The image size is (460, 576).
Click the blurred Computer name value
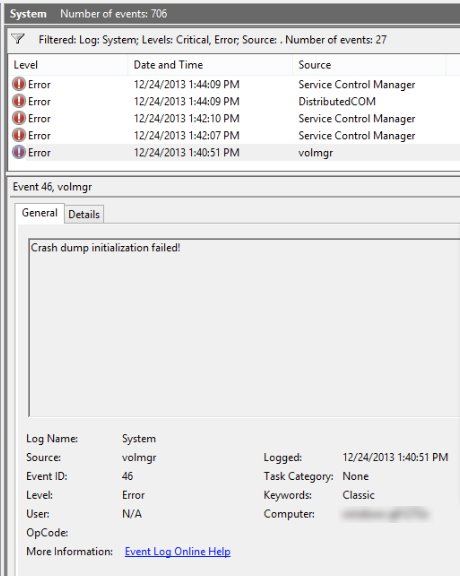(385, 514)
